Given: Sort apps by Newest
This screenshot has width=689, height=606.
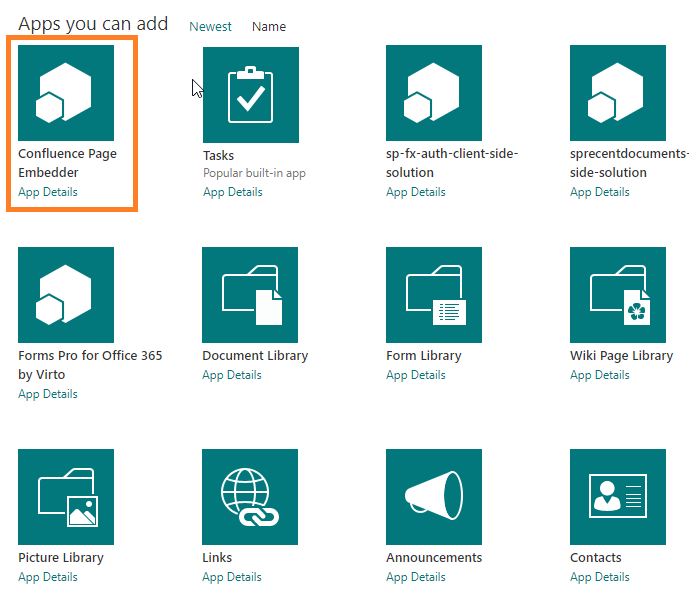Looking at the screenshot, I should pyautogui.click(x=210, y=27).
